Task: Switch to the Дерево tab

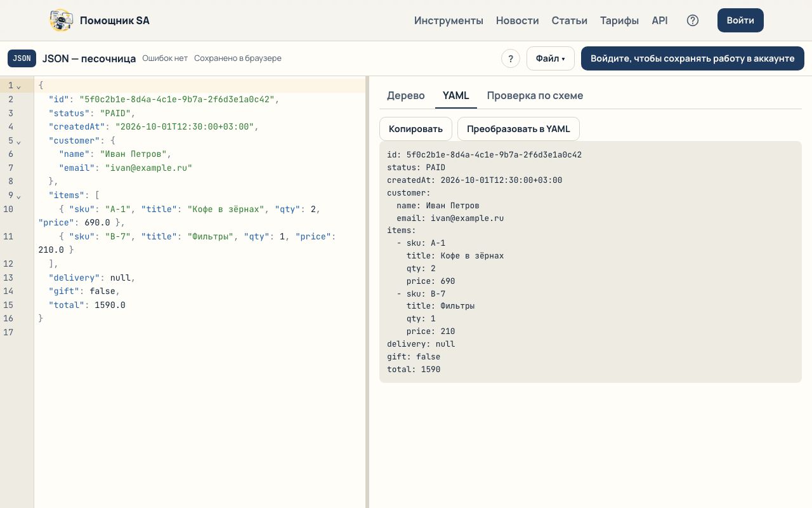Action: pos(406,95)
